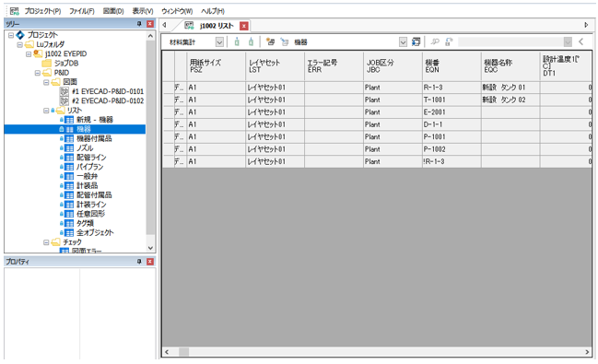Select the ジョブDB folder icon
This screenshot has width=598, height=364.
click(x=46, y=63)
